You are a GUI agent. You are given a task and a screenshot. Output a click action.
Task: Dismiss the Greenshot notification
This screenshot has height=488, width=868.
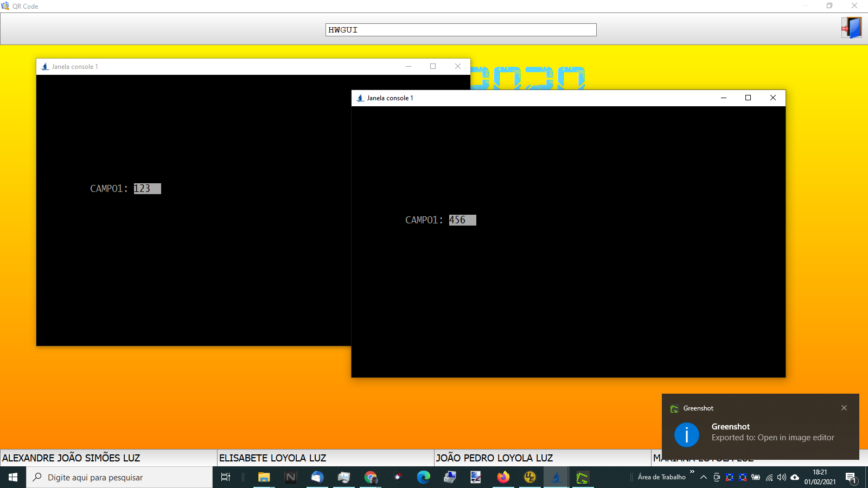pyautogui.click(x=844, y=408)
